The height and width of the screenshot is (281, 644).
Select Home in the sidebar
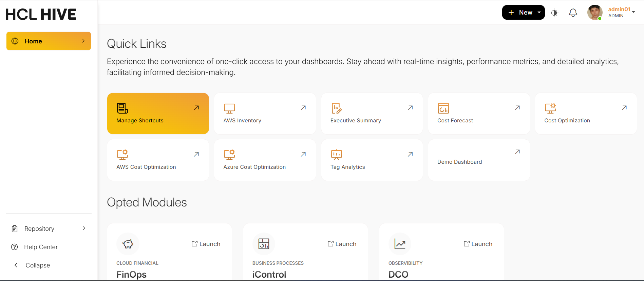49,41
